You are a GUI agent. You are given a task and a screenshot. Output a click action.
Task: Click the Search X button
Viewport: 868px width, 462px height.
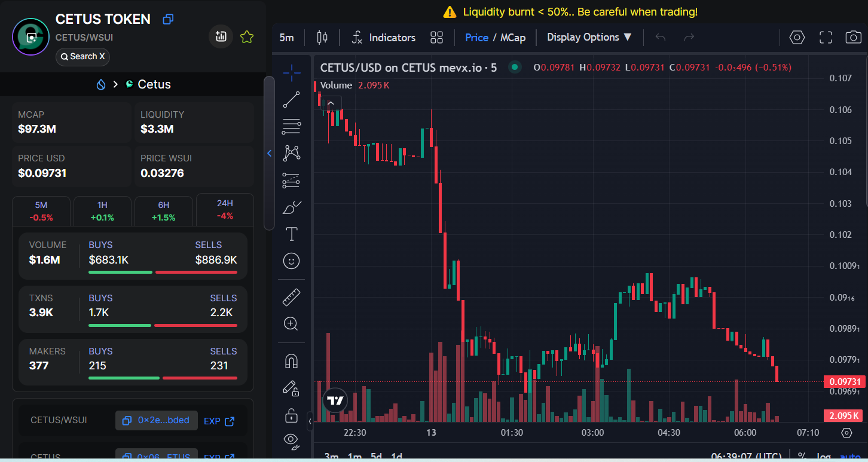coord(83,57)
